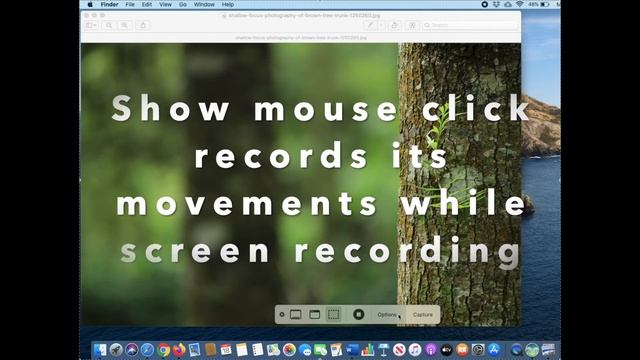Click the Dropbox icon in menu bar
The width and height of the screenshot is (640, 360).
496,4
